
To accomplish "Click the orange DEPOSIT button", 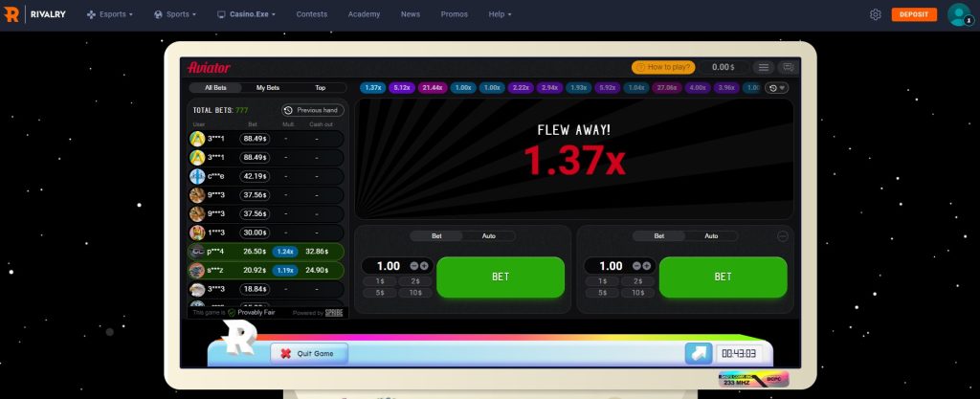I will [x=914, y=14].
